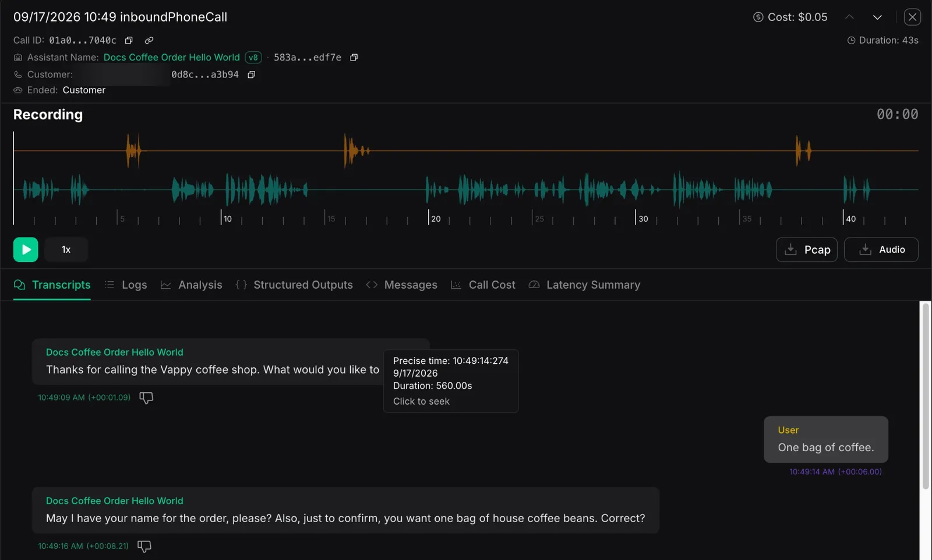
Task: Click the 30 second waveform marker
Action: click(x=643, y=218)
